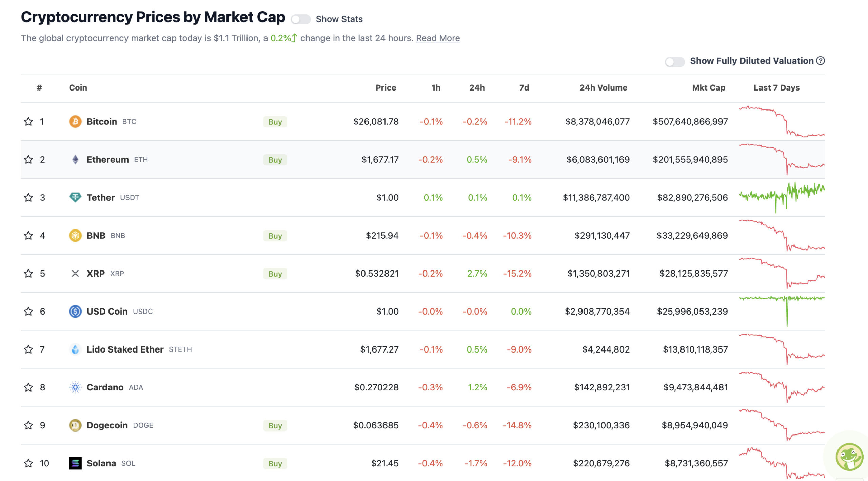The width and height of the screenshot is (868, 481).
Task: Open the gecko mascot chat icon
Action: click(849, 457)
